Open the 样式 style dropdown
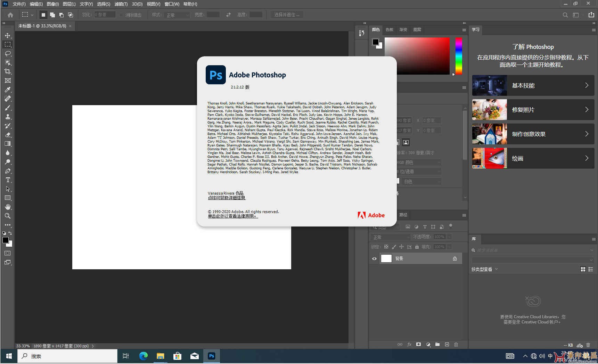The image size is (598, 364). point(177,15)
